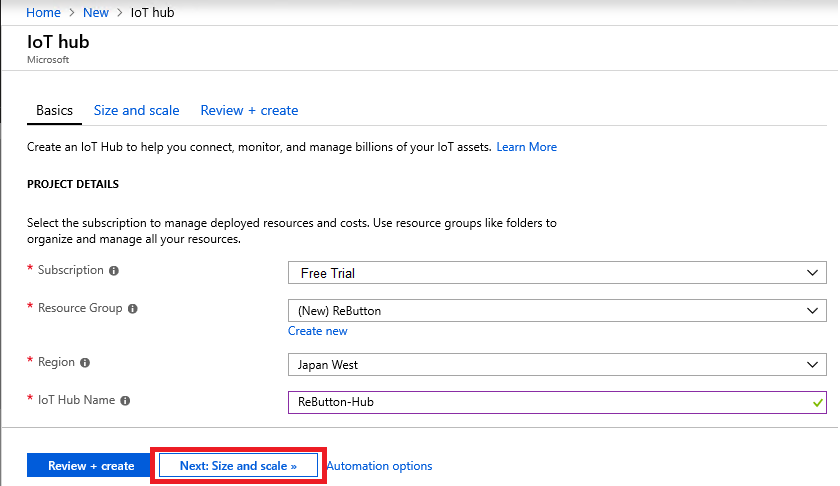Click the Region field label
The image size is (840, 486).
coord(56,362)
